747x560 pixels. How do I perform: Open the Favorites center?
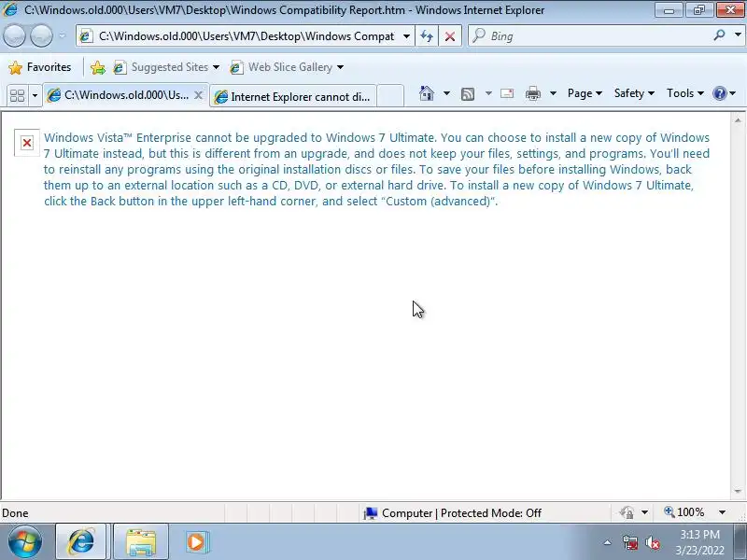(40, 67)
